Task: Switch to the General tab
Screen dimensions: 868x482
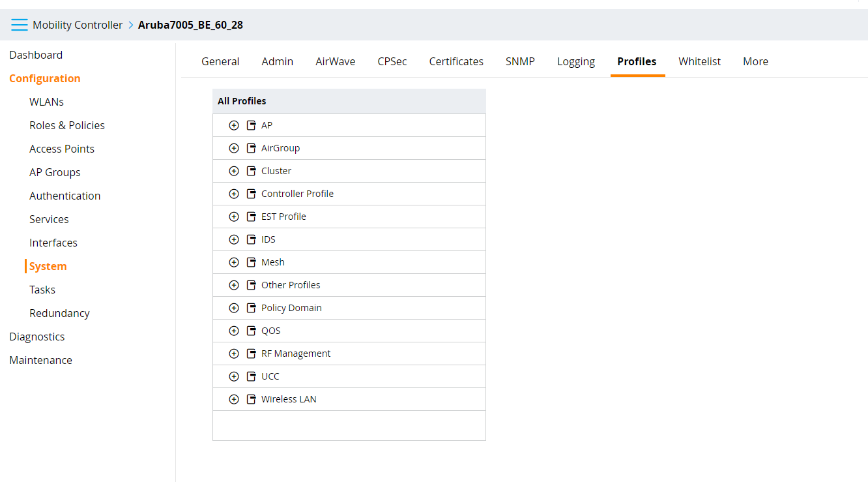Action: click(220, 61)
